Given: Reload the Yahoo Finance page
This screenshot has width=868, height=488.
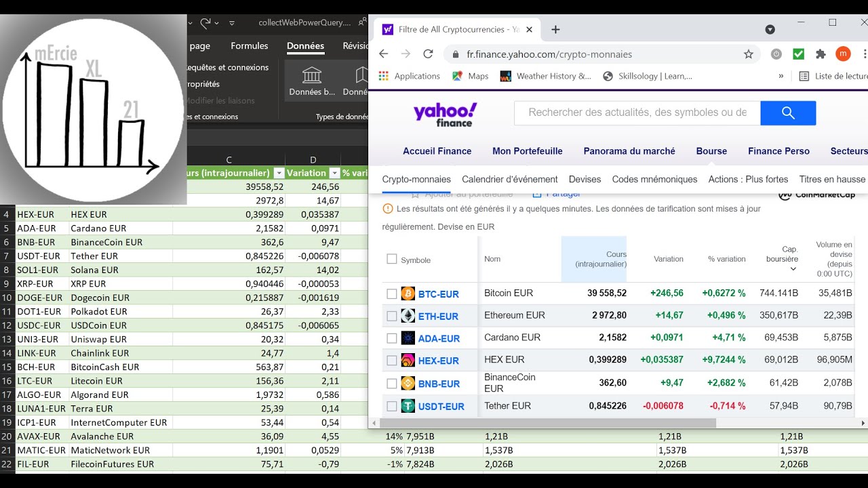Looking at the screenshot, I should [x=428, y=54].
